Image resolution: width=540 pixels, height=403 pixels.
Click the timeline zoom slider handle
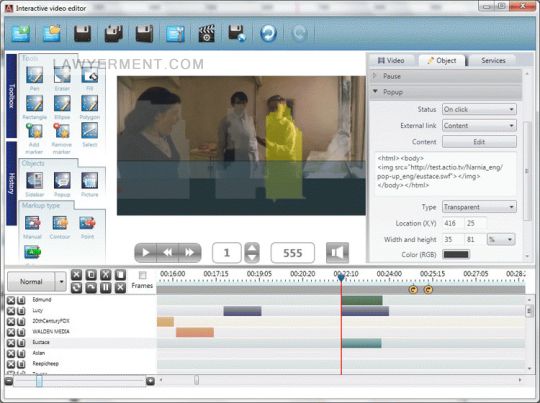tap(39, 381)
